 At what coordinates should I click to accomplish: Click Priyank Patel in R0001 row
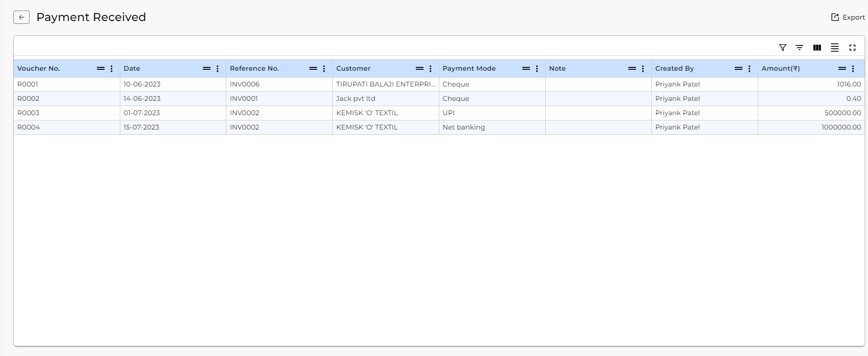point(677,84)
